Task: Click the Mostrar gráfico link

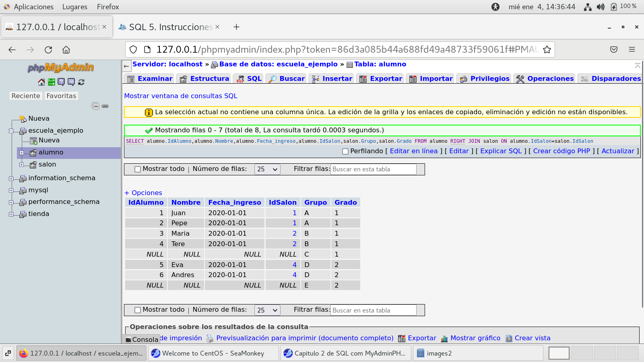Action: pyautogui.click(x=475, y=338)
